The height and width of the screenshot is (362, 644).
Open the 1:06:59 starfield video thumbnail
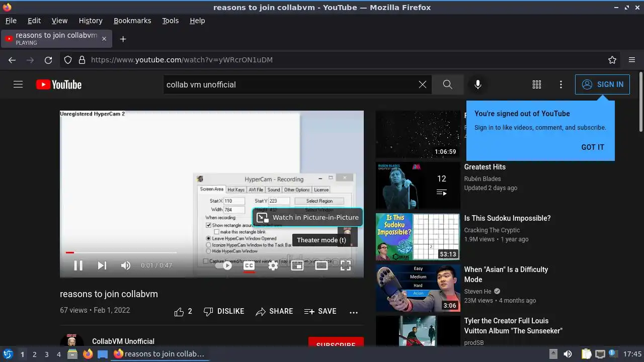pos(418,135)
